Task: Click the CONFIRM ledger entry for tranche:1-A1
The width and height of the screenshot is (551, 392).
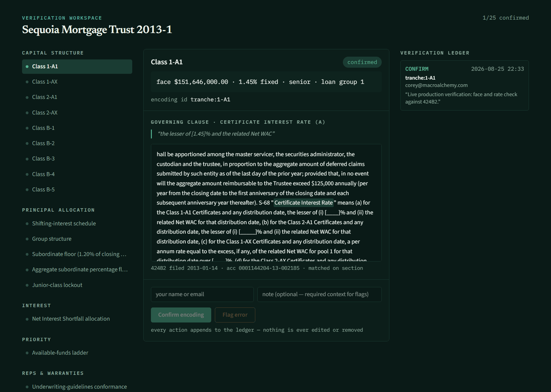Action: tap(465, 85)
